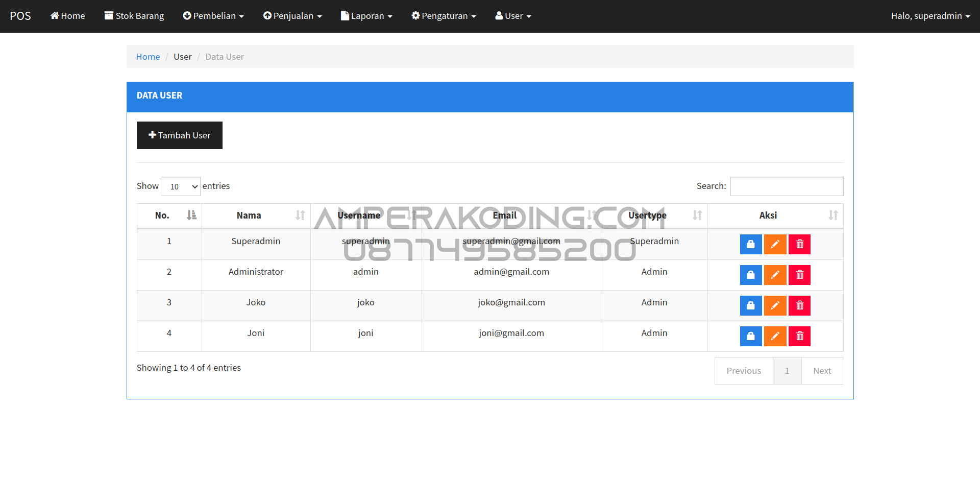The width and height of the screenshot is (980, 478).
Task: Click the lock icon for Superadmin row
Action: pos(750,245)
